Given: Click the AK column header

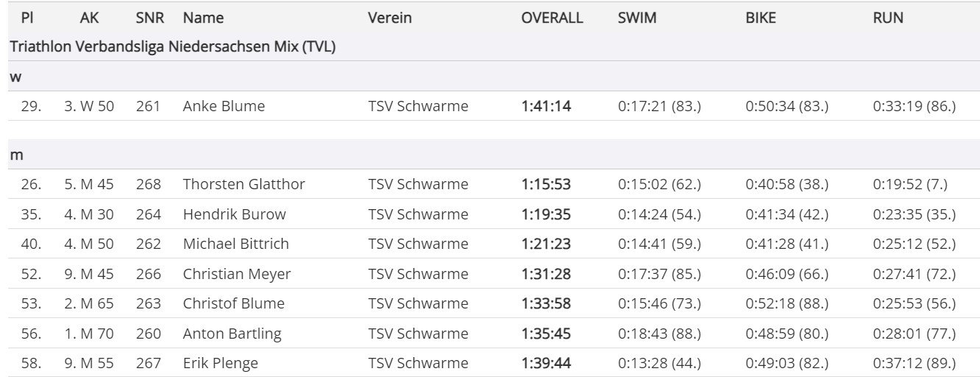Looking at the screenshot, I should click(x=88, y=18).
